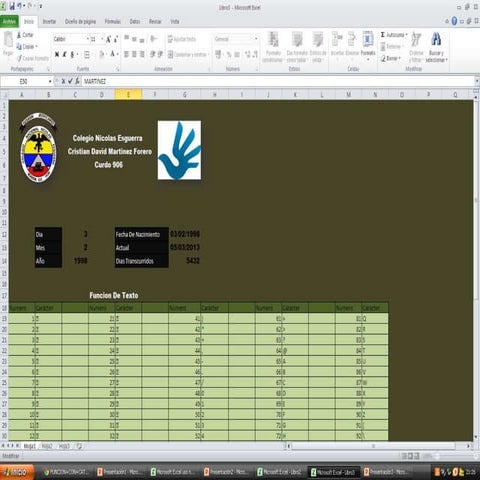This screenshot has width=480, height=480.
Task: Switch to the Datos tab
Action: [135, 22]
